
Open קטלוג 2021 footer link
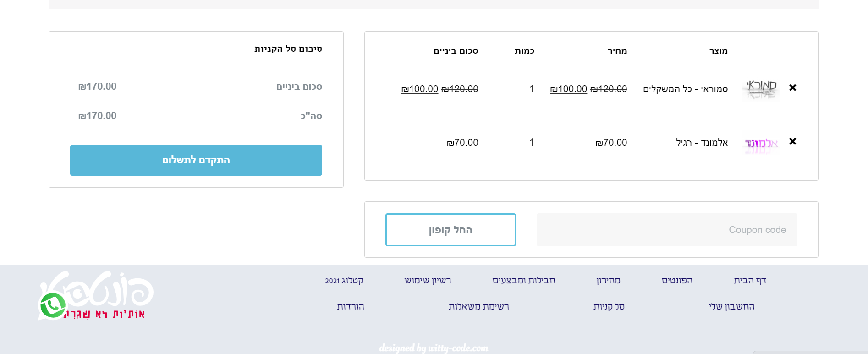click(x=344, y=281)
